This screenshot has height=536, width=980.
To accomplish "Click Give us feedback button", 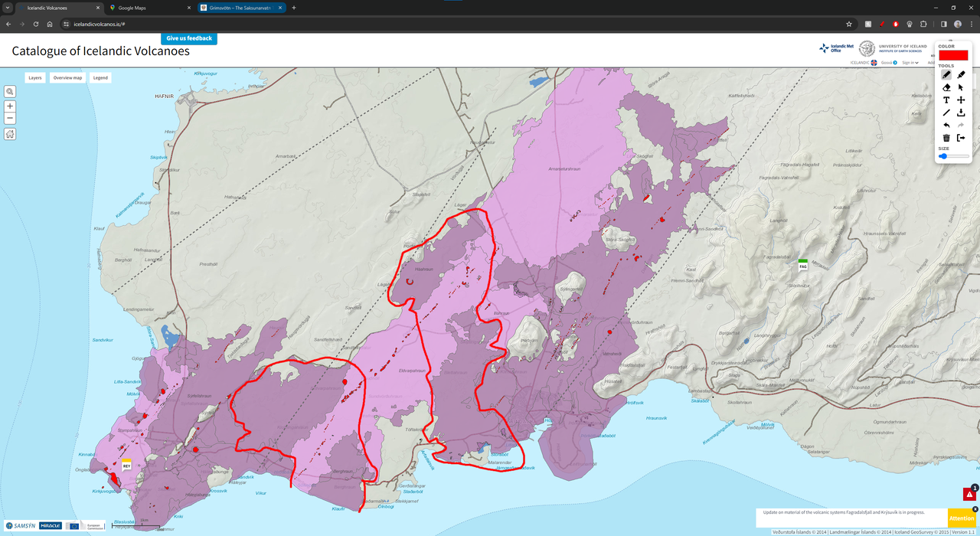I will [189, 38].
